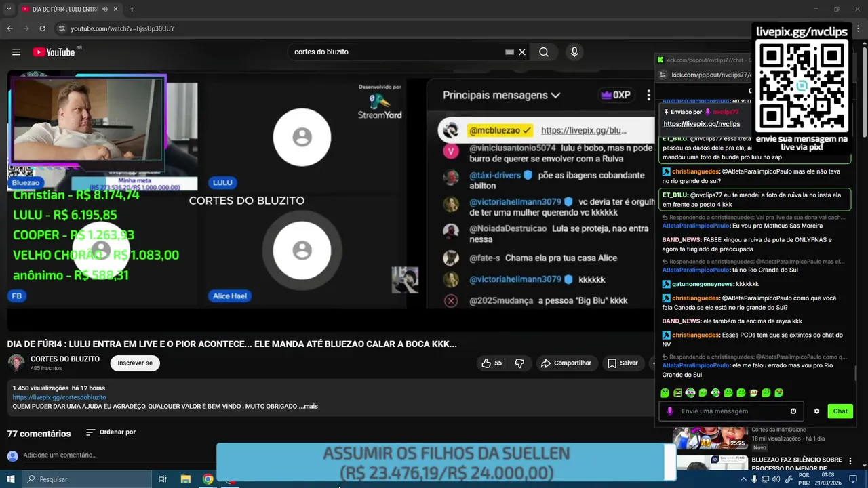Clear search text with X icon
The width and height of the screenshot is (868, 488).
[522, 52]
